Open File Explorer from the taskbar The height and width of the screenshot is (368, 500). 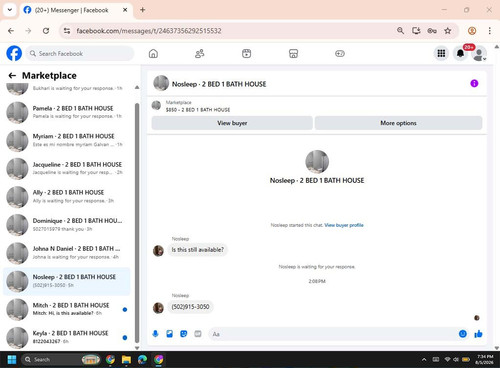coord(126,359)
